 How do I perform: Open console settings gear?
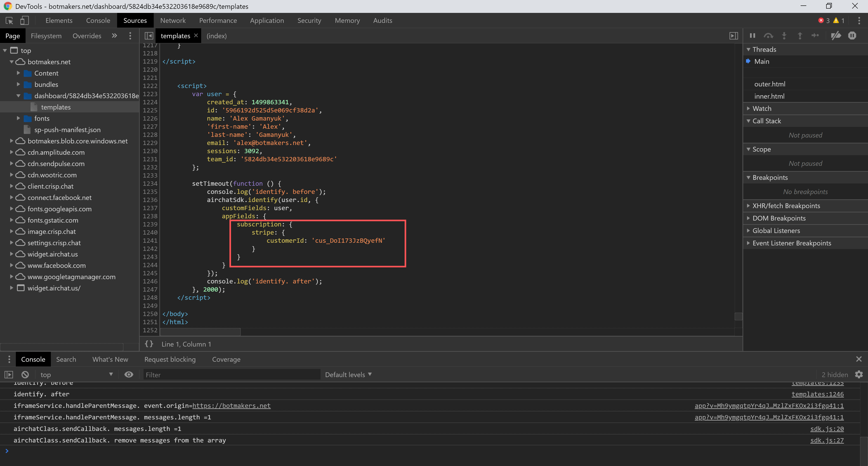tap(859, 375)
